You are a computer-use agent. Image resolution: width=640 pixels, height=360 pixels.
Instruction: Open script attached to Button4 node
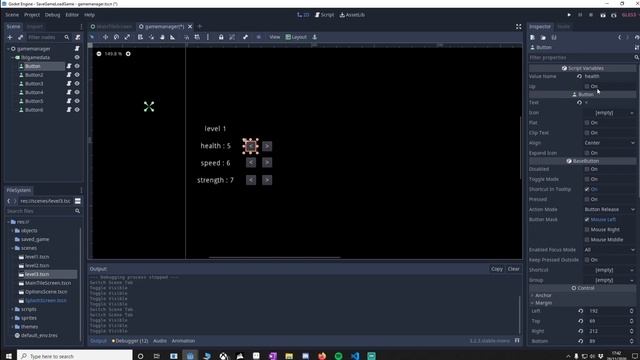click(x=69, y=92)
